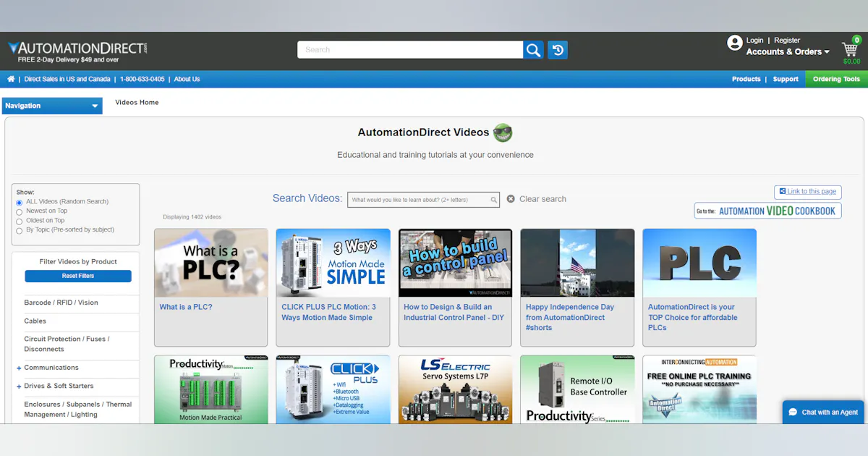Image resolution: width=868 pixels, height=456 pixels.
Task: Open 3 Ways Motion Made Simple thumbnail
Action: [x=333, y=263]
